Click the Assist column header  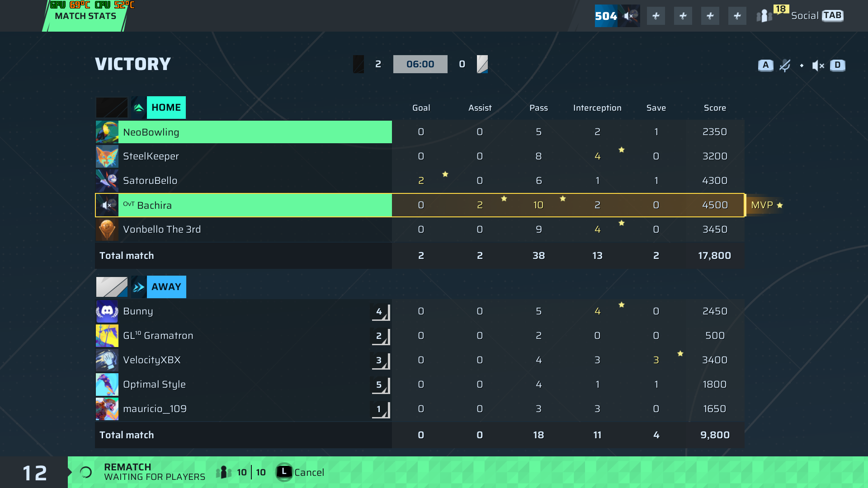coord(480,108)
